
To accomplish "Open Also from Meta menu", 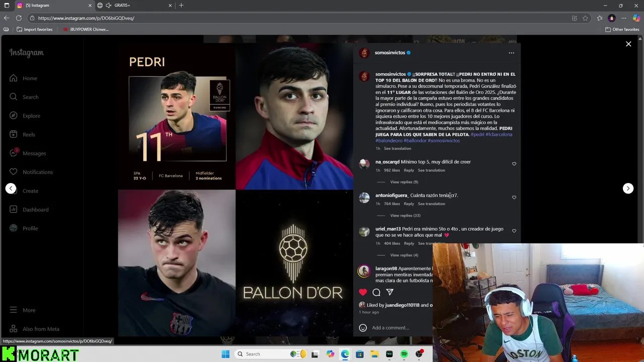I will pyautogui.click(x=35, y=329).
